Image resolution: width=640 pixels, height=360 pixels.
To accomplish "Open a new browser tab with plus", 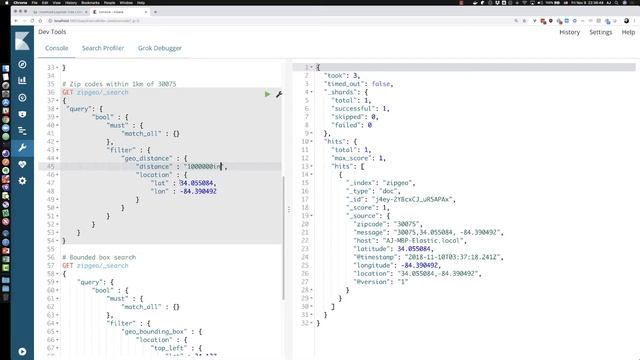I will (x=155, y=12).
